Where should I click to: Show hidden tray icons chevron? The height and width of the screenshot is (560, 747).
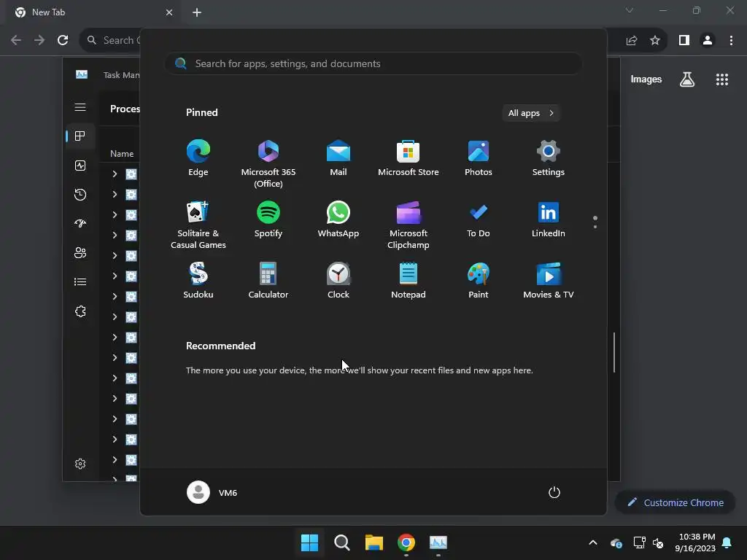pos(593,542)
